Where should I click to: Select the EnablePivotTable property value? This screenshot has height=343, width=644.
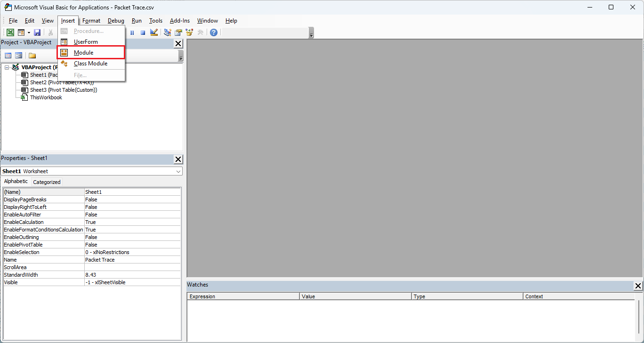pos(132,245)
